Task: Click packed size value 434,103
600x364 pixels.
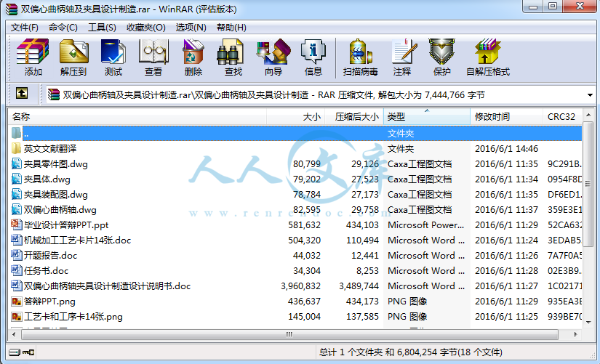Action: pos(362,225)
